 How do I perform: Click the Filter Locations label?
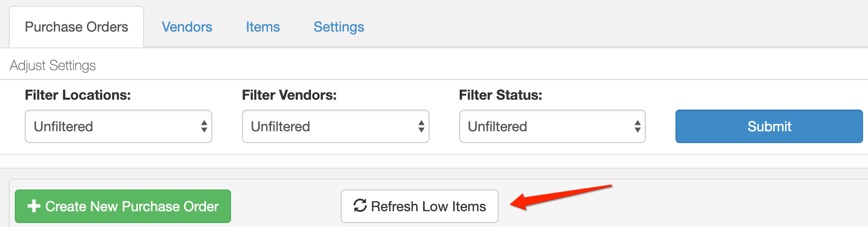click(x=78, y=95)
